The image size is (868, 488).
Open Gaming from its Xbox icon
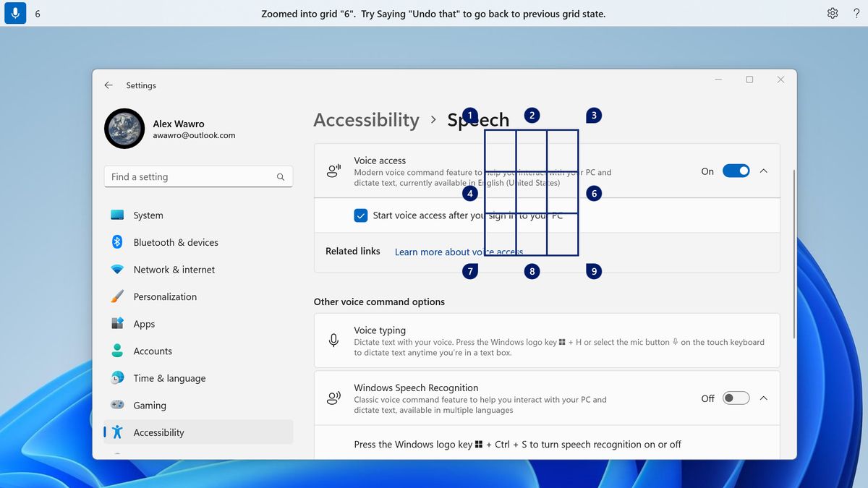pyautogui.click(x=117, y=405)
